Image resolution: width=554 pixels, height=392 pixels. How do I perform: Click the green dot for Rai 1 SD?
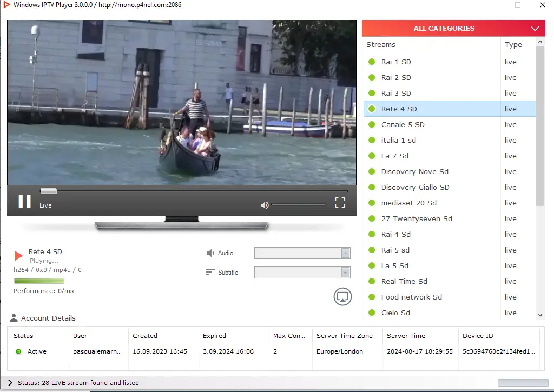[x=372, y=62]
